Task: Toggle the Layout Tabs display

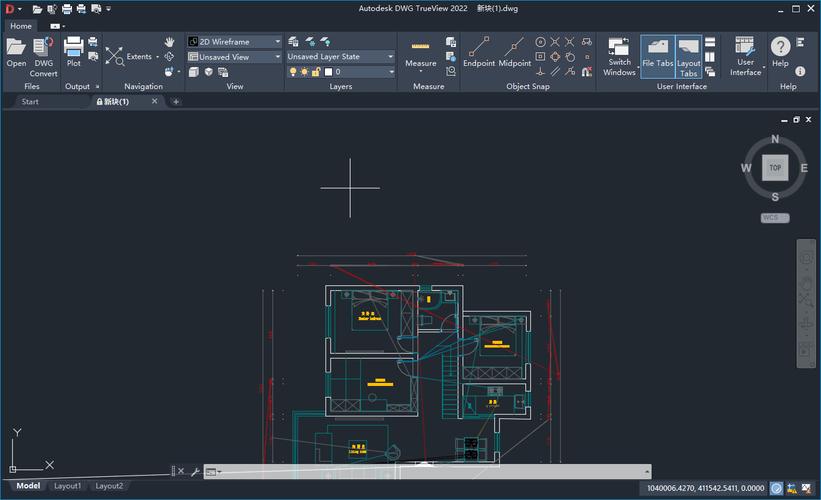Action: (x=689, y=57)
